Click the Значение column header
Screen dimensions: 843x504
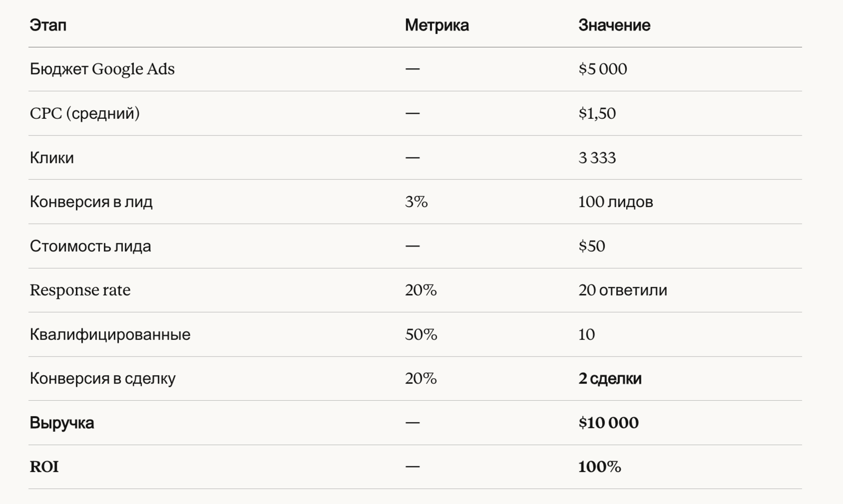click(x=614, y=25)
